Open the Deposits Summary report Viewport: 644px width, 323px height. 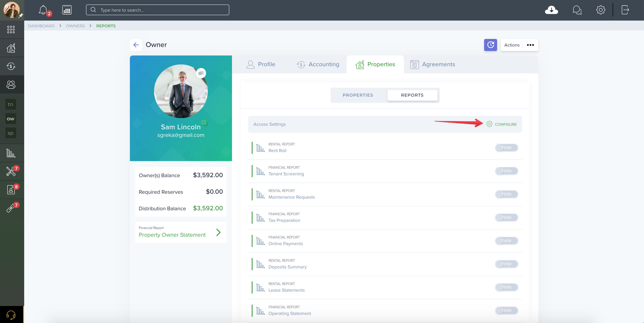[288, 267]
